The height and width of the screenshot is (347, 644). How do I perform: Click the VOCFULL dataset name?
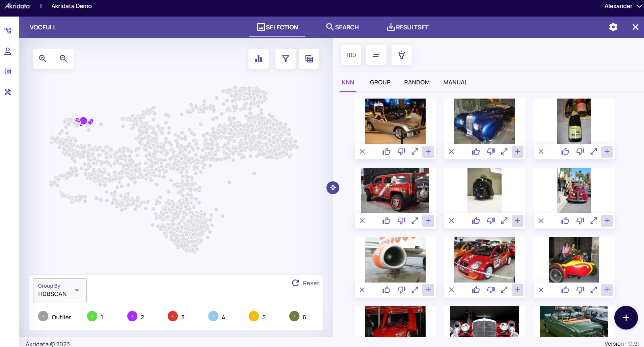(43, 27)
